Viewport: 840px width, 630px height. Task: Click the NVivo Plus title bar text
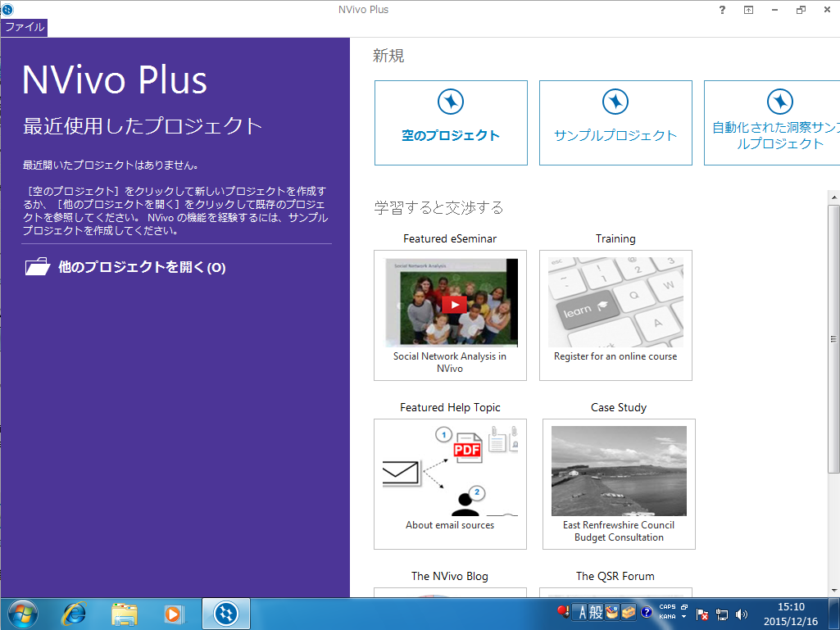pyautogui.click(x=363, y=10)
